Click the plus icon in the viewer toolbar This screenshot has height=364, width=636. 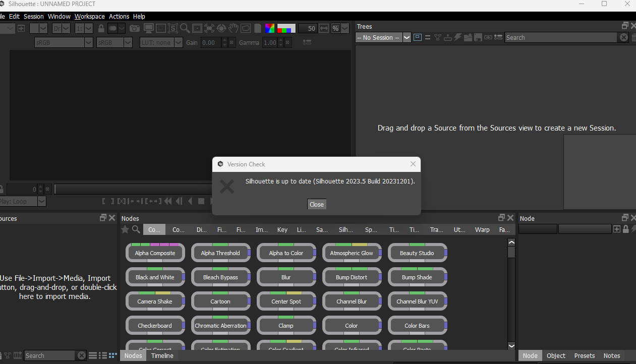(x=21, y=28)
